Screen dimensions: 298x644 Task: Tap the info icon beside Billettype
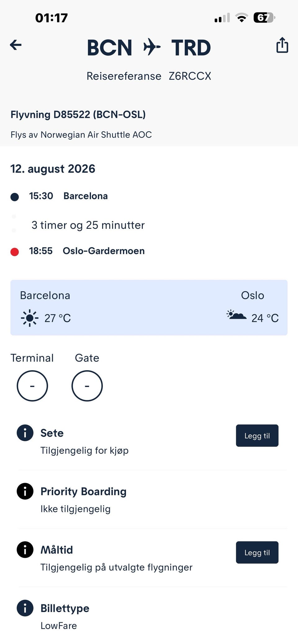coord(25,608)
